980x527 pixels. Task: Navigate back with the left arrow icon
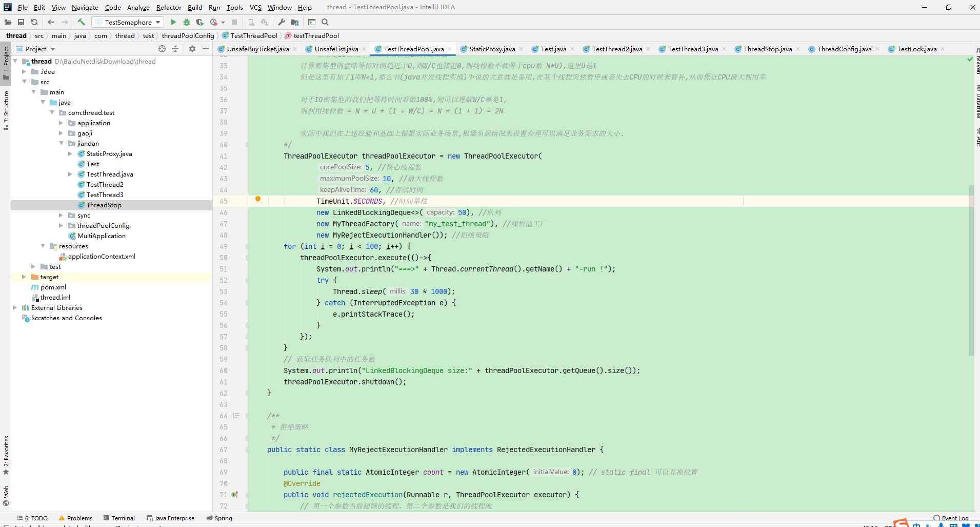51,22
